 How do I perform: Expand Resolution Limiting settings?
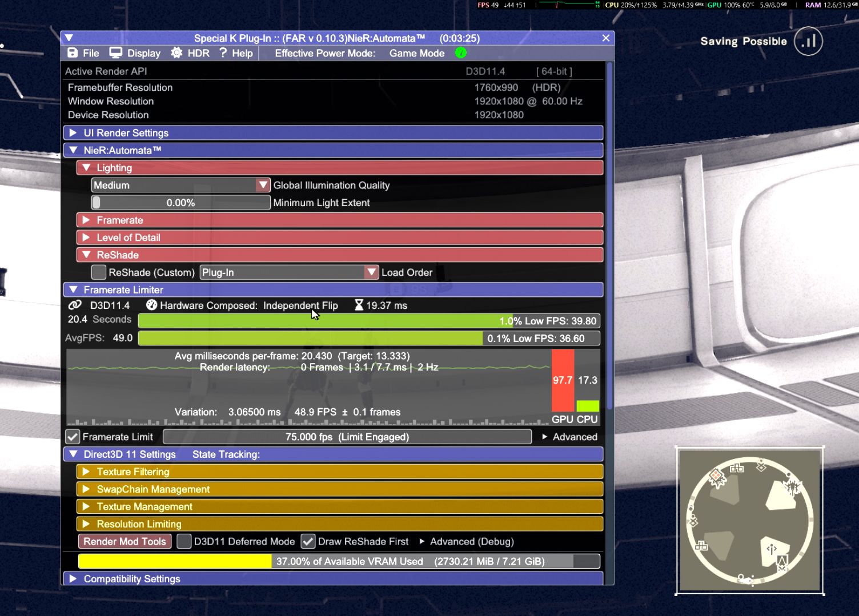pos(340,524)
